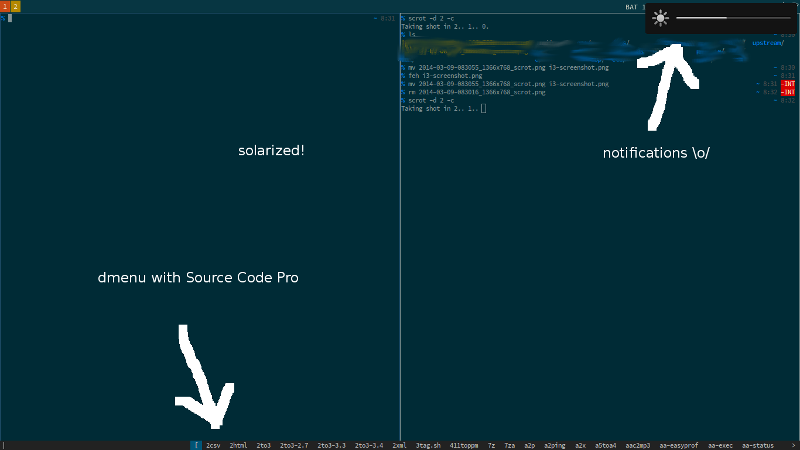Choose a2x in dmenu

pyautogui.click(x=580, y=446)
